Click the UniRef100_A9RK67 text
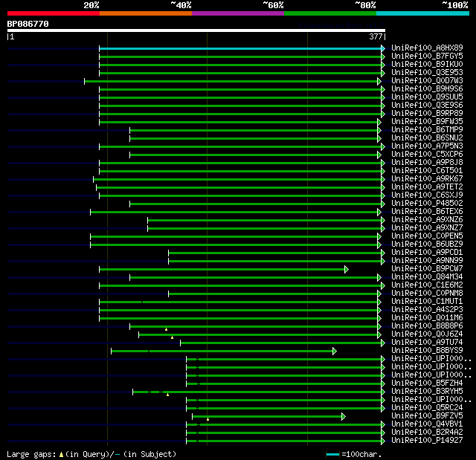The height and width of the screenshot is (460, 476). tap(427, 179)
